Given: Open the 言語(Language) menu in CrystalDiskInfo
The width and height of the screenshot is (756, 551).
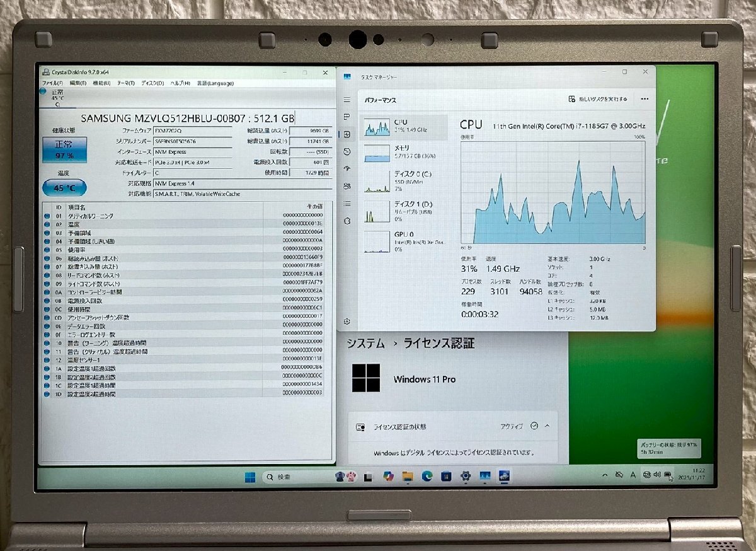Looking at the screenshot, I should click(x=215, y=83).
